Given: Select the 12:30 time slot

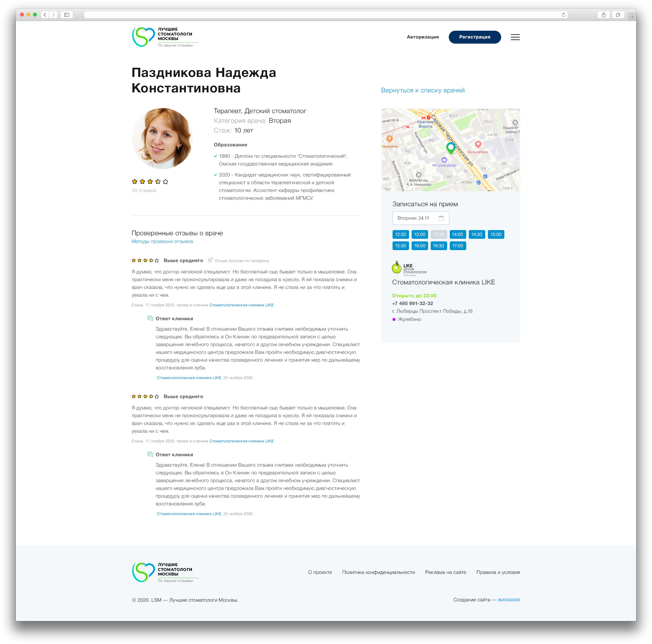Looking at the screenshot, I should point(401,234).
